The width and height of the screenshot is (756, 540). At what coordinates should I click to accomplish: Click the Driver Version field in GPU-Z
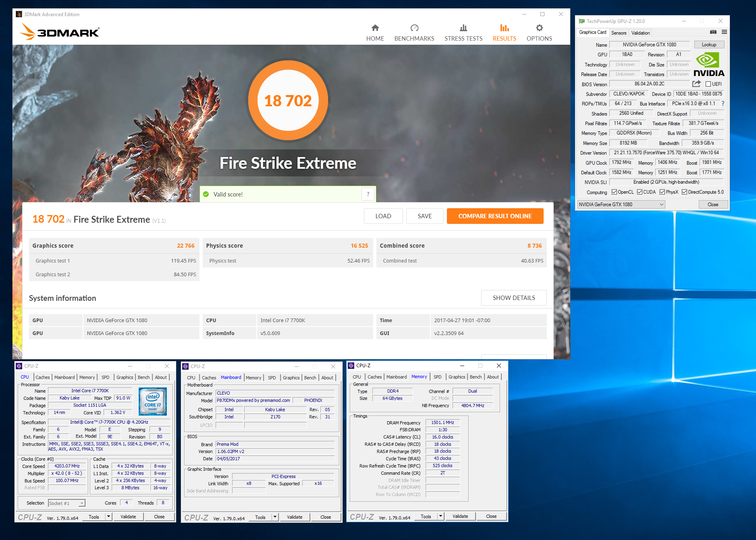pos(667,153)
